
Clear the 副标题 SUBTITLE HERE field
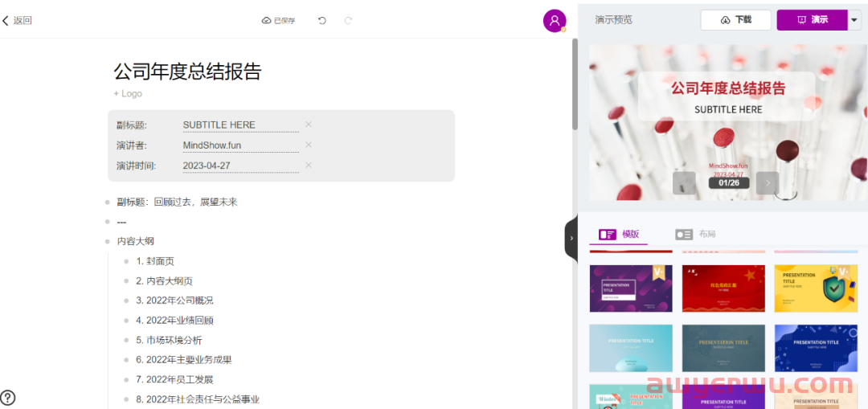tap(309, 125)
